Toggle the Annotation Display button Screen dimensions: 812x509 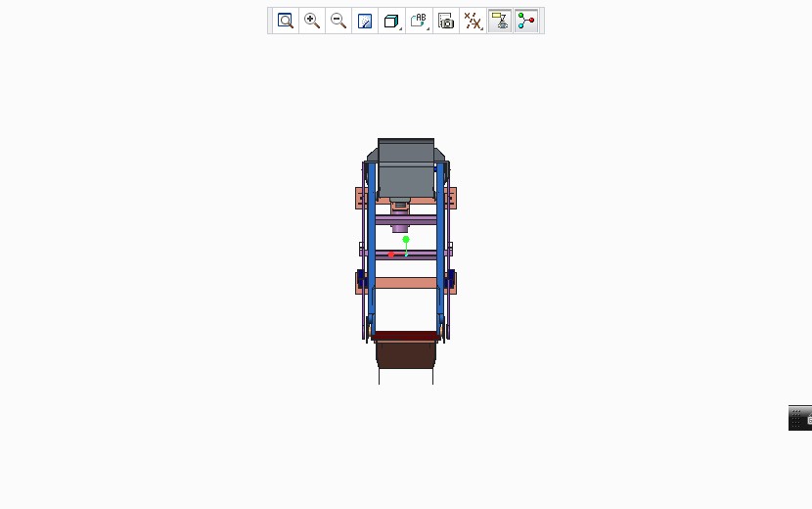[x=500, y=21]
